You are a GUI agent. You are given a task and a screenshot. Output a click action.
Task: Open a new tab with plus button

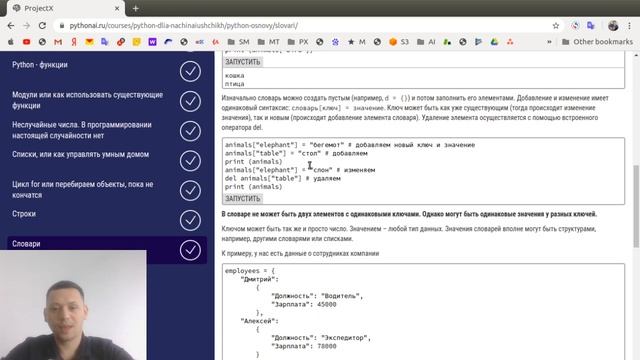click(136, 8)
